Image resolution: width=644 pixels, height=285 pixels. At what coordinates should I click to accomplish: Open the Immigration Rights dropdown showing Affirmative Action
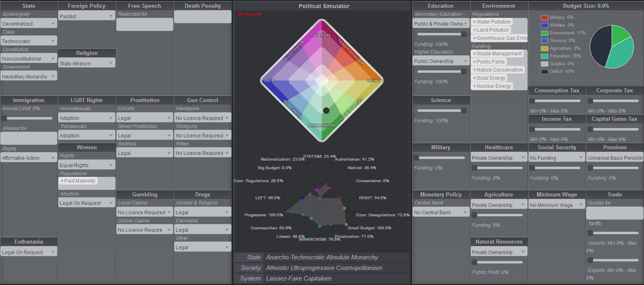29,158
